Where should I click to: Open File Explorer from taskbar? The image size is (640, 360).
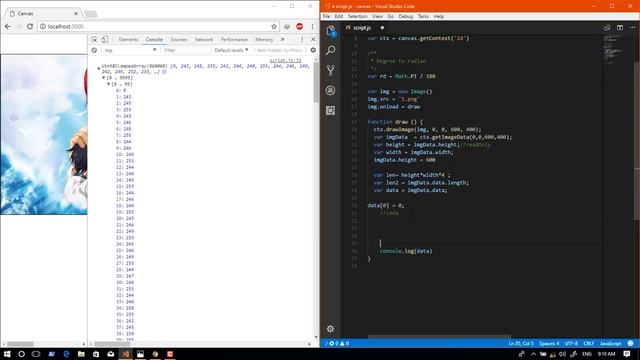pos(81,354)
